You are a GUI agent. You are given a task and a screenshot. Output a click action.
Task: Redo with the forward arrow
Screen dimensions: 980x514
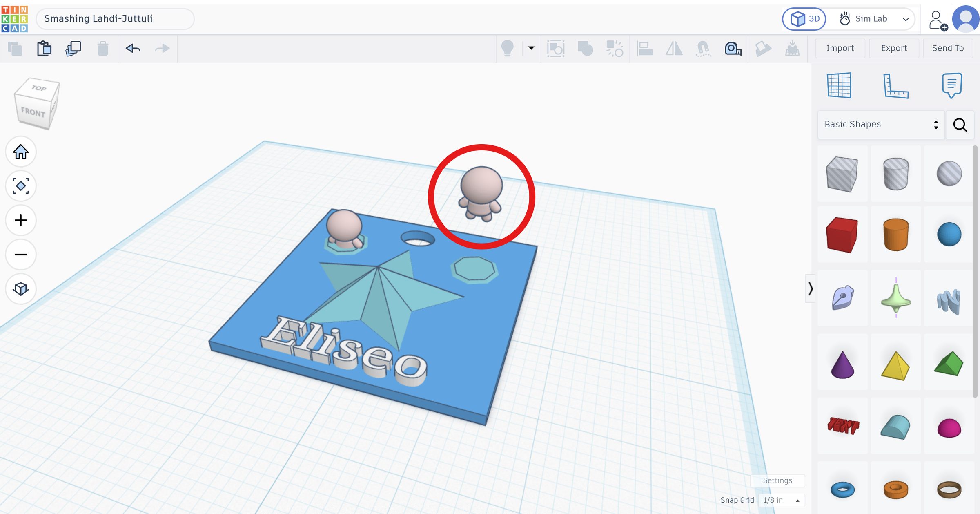pos(163,49)
